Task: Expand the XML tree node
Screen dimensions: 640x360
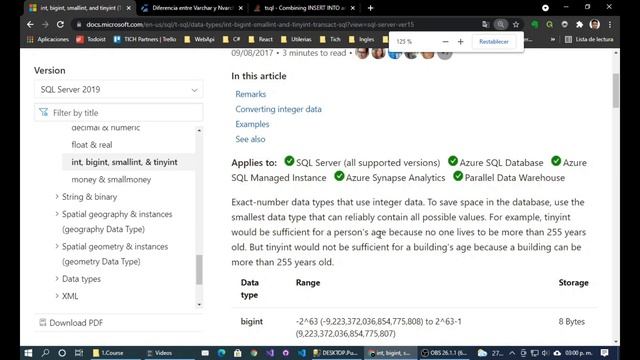Action: pyautogui.click(x=57, y=296)
